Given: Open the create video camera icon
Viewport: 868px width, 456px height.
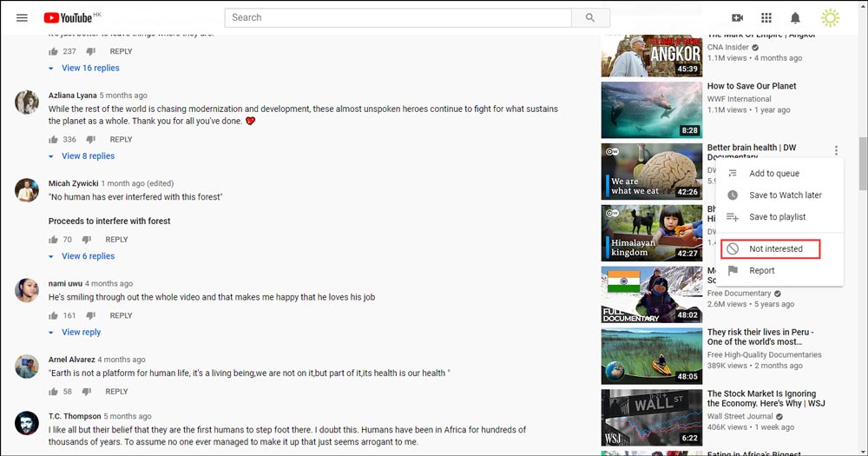Looking at the screenshot, I should (x=737, y=17).
